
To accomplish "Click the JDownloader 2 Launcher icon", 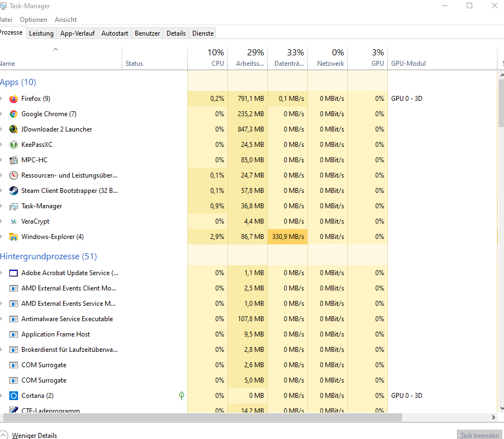I will point(14,129).
